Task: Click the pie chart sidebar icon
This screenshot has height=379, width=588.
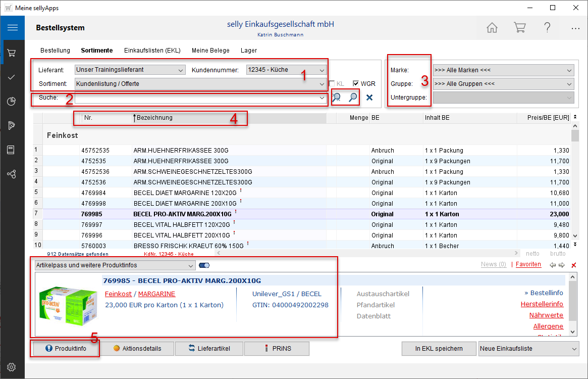Action: tap(12, 102)
